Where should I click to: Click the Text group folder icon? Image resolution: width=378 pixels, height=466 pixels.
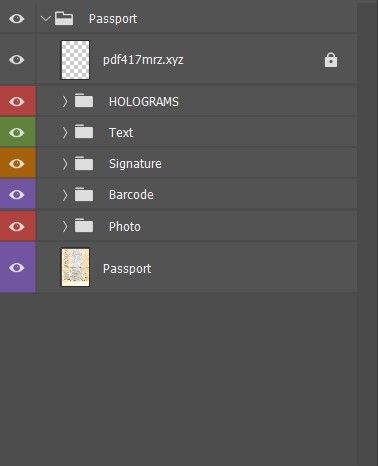pyautogui.click(x=84, y=132)
